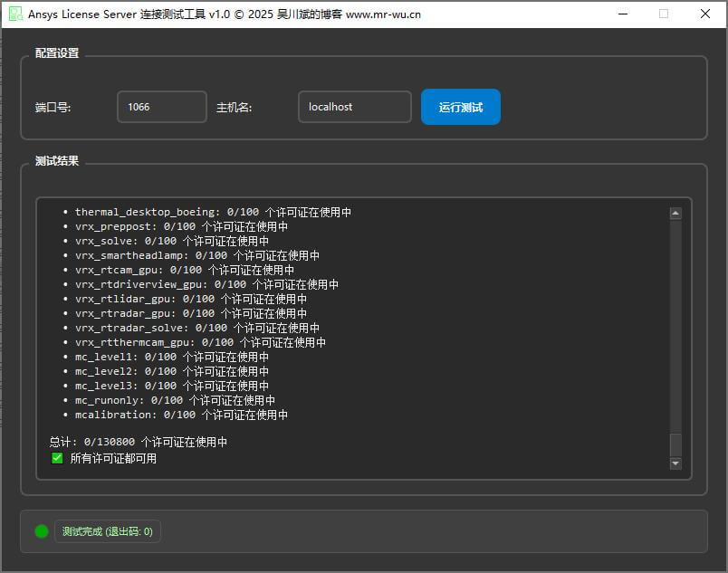Close the Ansys License Server test tool

click(x=705, y=14)
